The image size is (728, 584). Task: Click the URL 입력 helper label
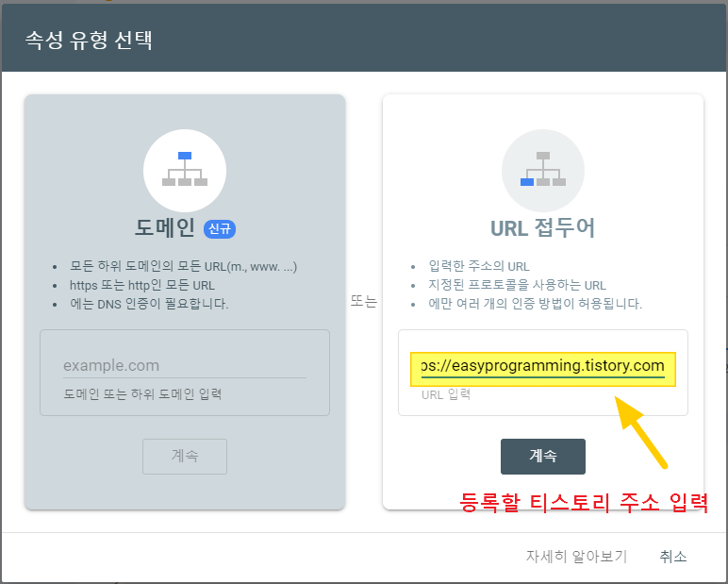coord(446,395)
